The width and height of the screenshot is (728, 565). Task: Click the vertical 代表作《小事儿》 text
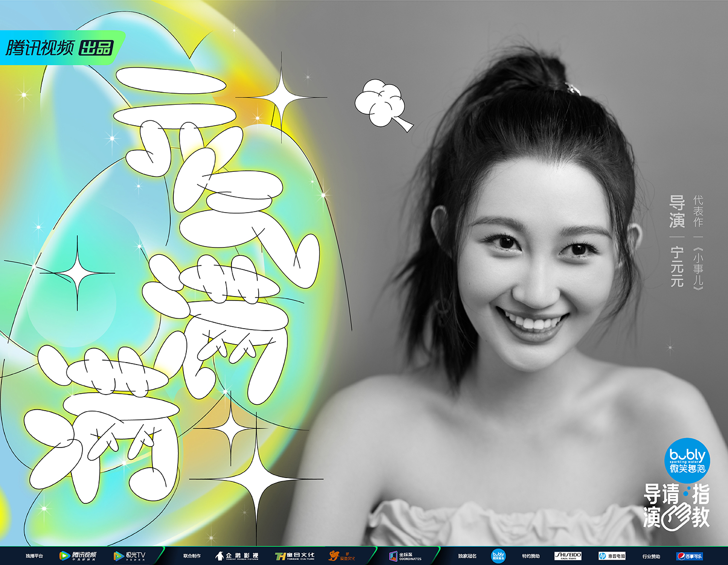(x=698, y=242)
